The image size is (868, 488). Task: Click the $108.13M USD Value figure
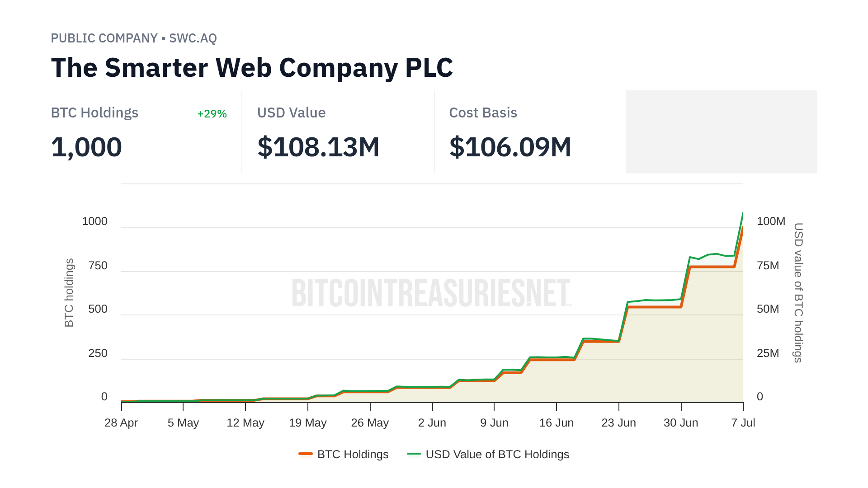(318, 147)
